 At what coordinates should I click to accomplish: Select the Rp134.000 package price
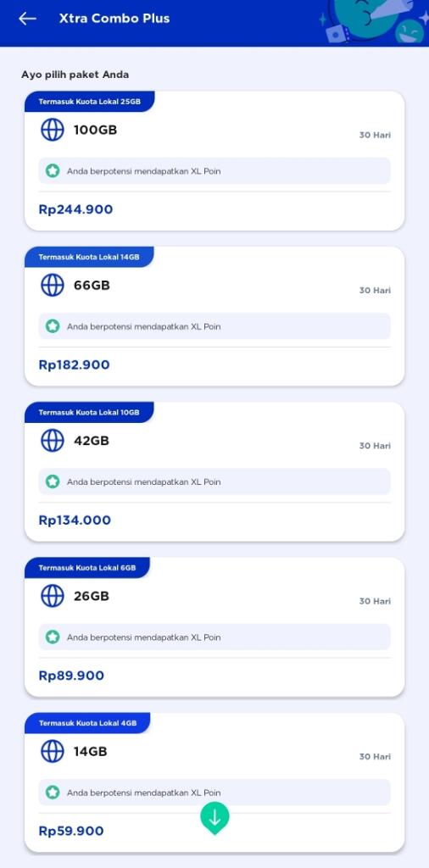point(75,520)
